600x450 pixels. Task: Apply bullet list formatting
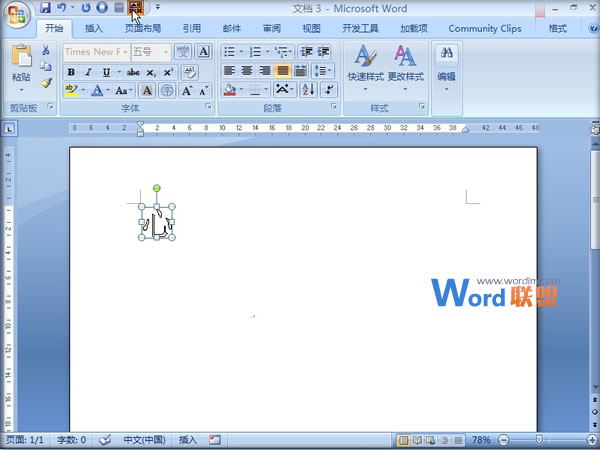coord(229,52)
